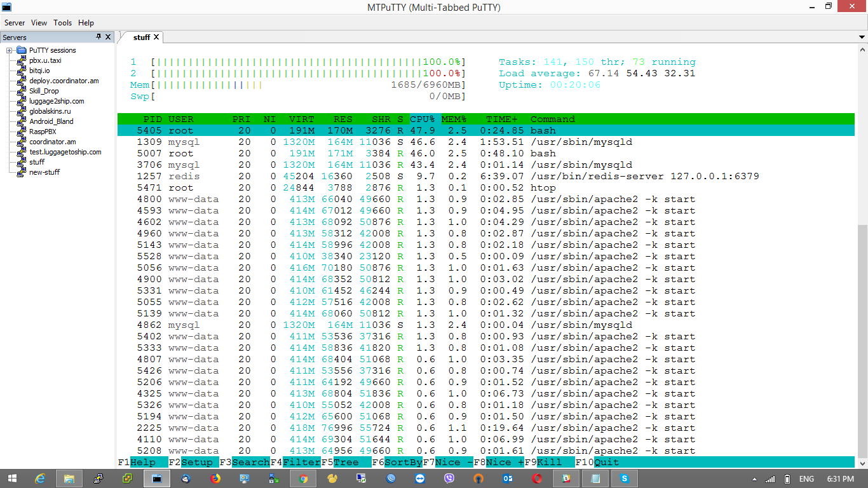Open TeamViewer from the taskbar
Screen dimensions: 868x488
click(x=420, y=478)
